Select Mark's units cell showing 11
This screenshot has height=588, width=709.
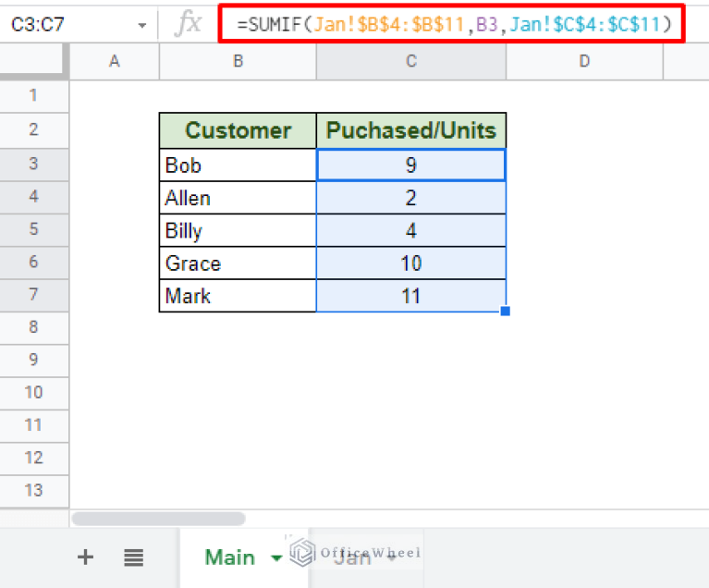pos(411,296)
